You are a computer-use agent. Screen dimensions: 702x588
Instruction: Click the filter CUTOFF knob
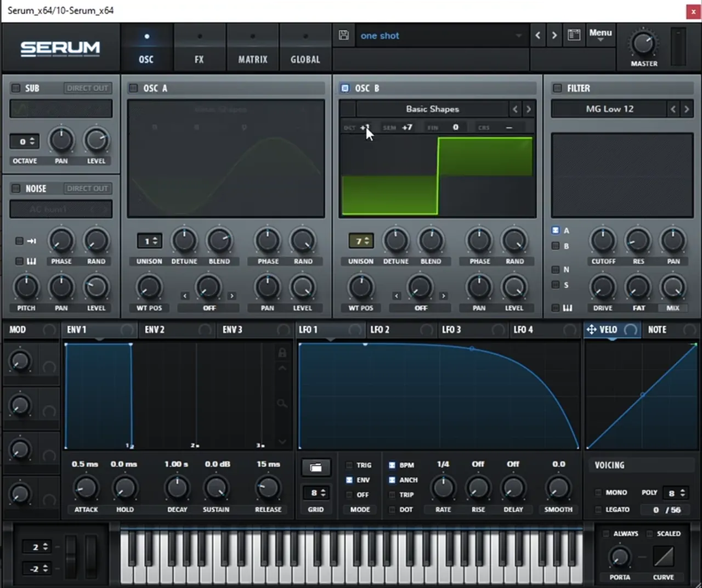603,240
